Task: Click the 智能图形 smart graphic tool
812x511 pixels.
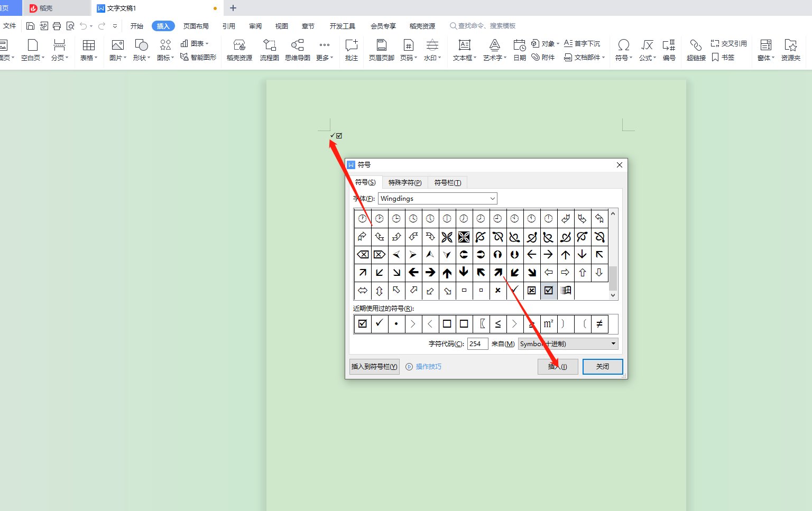Action: point(198,57)
